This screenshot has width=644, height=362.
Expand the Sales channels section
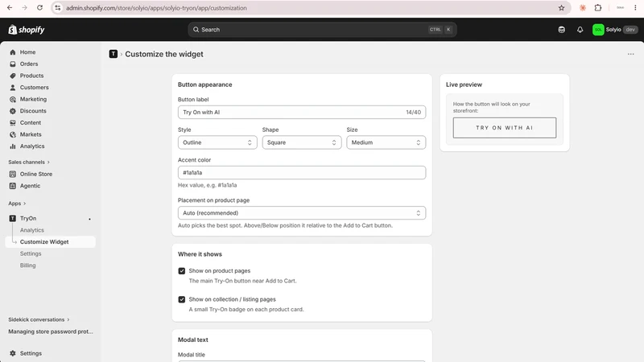pyautogui.click(x=29, y=162)
